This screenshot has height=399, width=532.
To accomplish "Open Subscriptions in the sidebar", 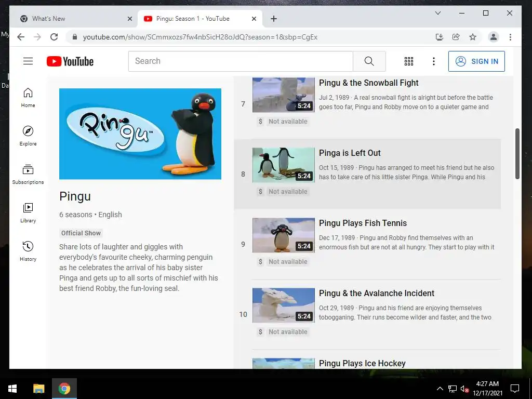I will click(x=28, y=174).
